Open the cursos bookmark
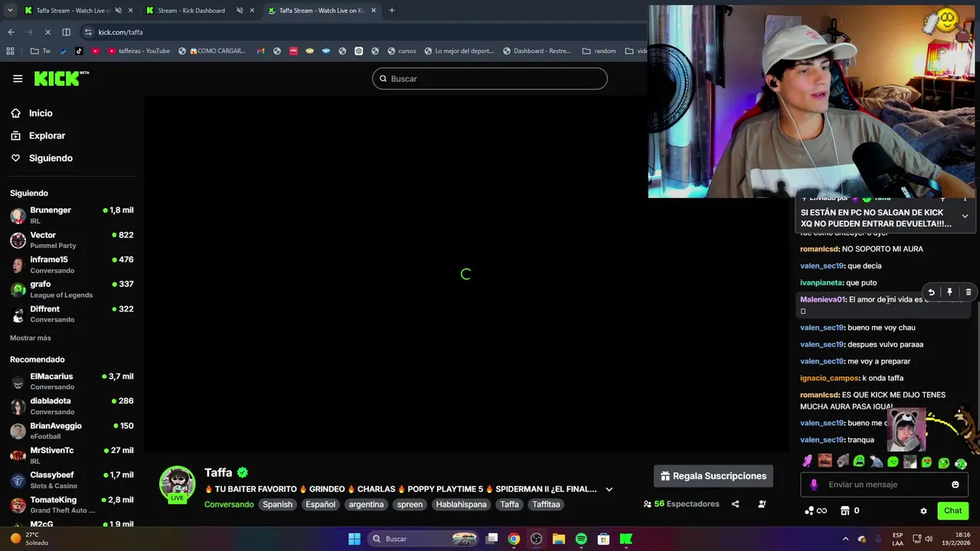 click(401, 51)
